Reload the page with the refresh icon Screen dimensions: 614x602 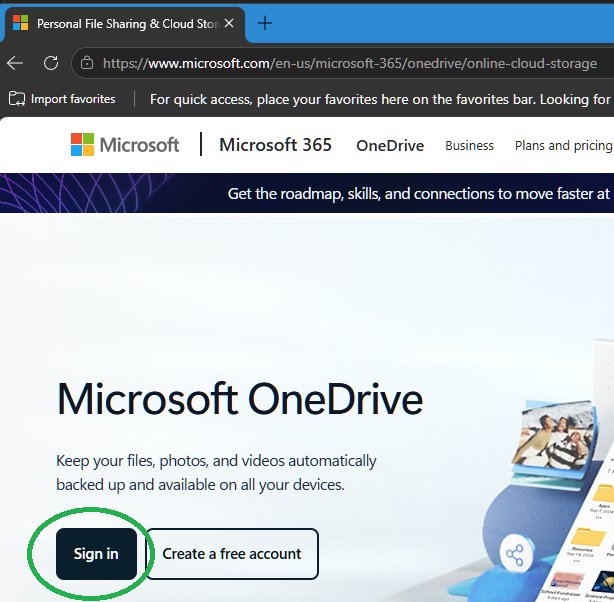coord(51,63)
